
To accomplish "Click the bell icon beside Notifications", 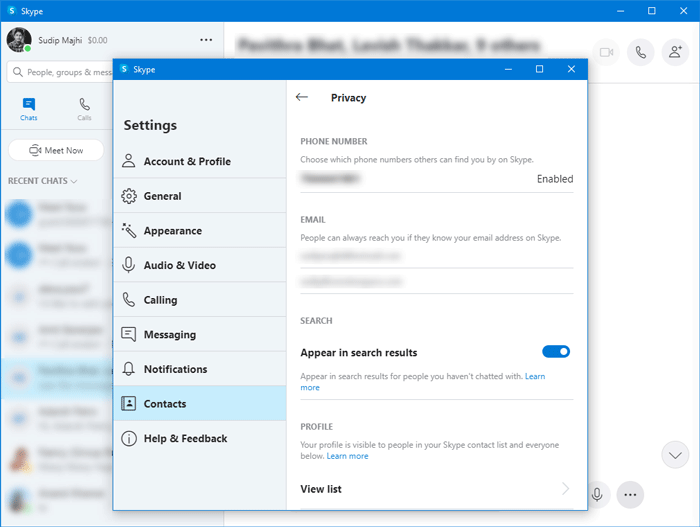I will pos(129,369).
